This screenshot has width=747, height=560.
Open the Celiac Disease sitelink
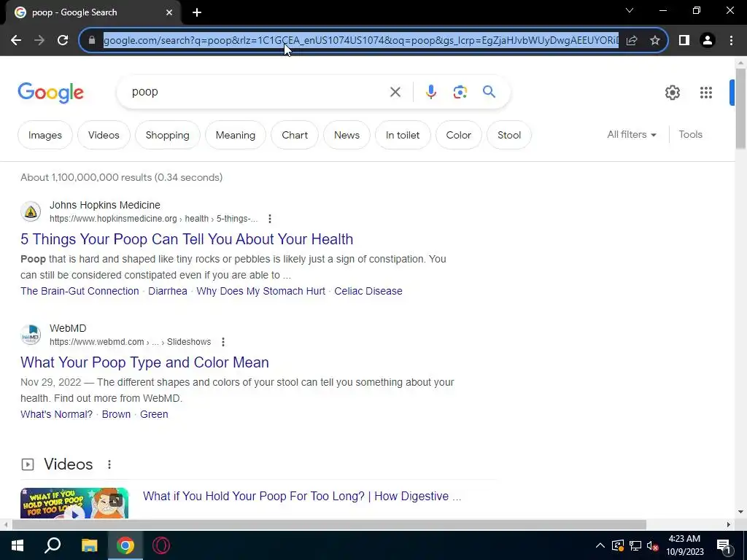[368, 291]
